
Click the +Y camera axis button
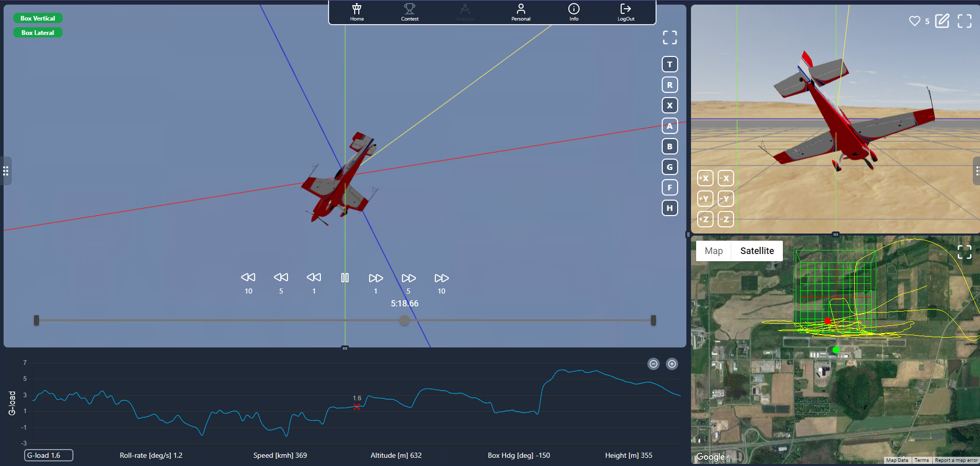705,199
